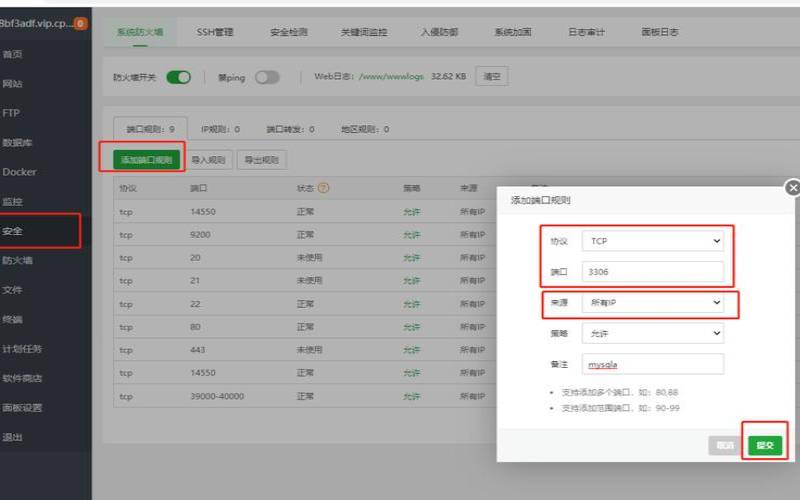Click the green 提交 button
This screenshot has height=500, width=800.
(x=765, y=445)
